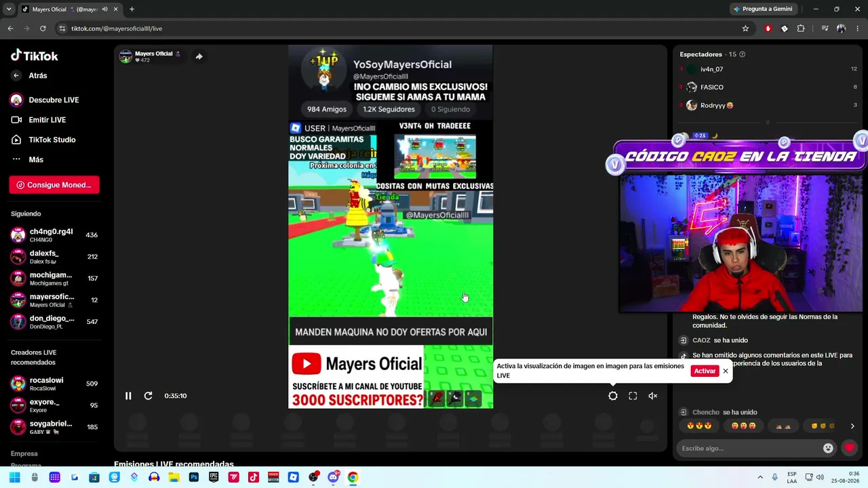This screenshot has height=488, width=868.
Task: Send the heart-eyes emoji reaction
Action: click(700, 426)
